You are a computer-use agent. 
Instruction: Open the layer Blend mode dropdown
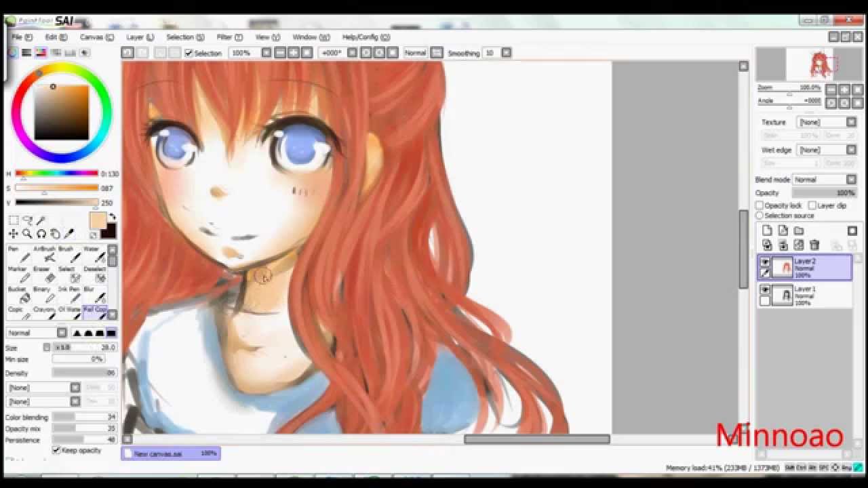pyautogui.click(x=825, y=180)
